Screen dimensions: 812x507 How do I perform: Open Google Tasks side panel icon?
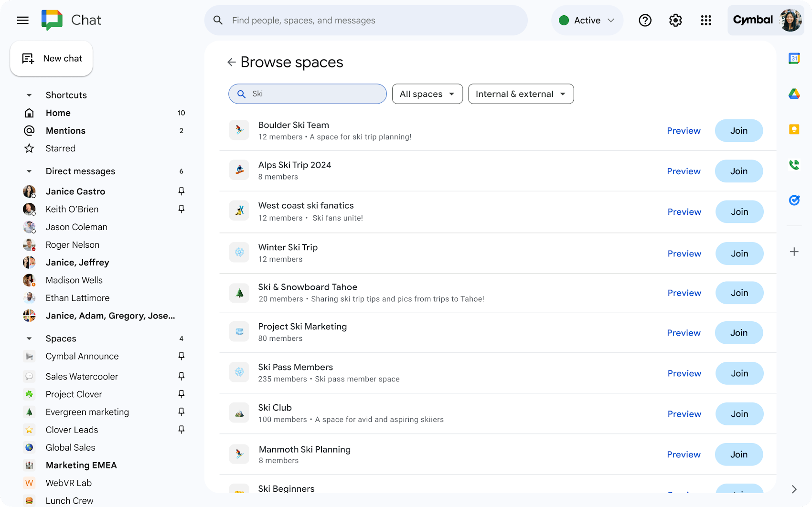(794, 200)
